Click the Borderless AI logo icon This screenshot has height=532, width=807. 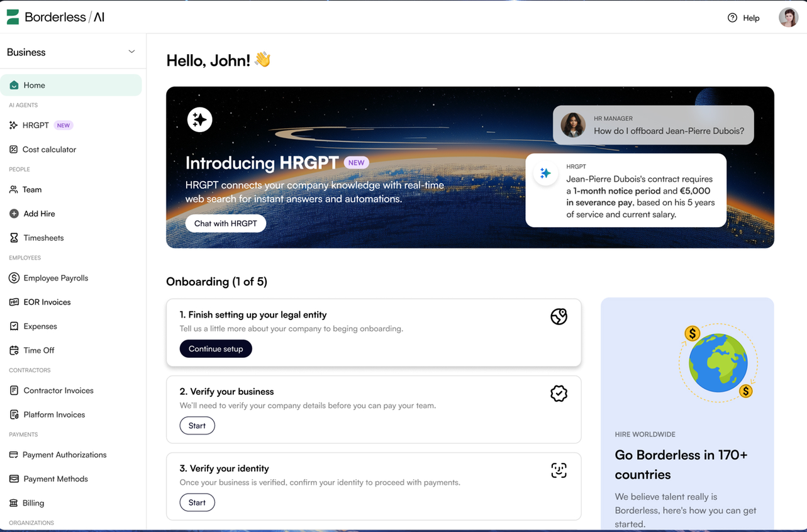tap(13, 17)
